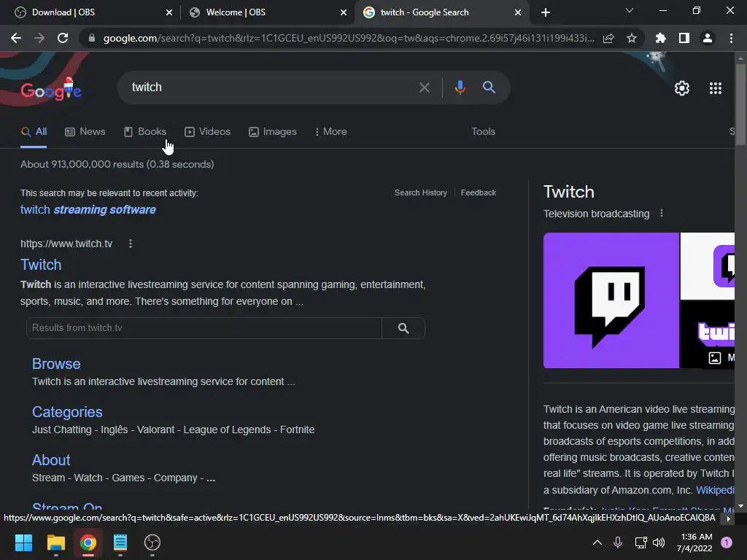Click the Chrome taskbar icon

coord(88,542)
